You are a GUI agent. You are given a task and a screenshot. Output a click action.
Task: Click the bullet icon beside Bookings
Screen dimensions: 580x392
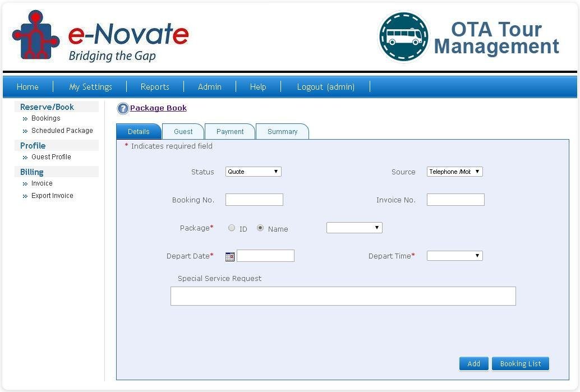point(25,119)
